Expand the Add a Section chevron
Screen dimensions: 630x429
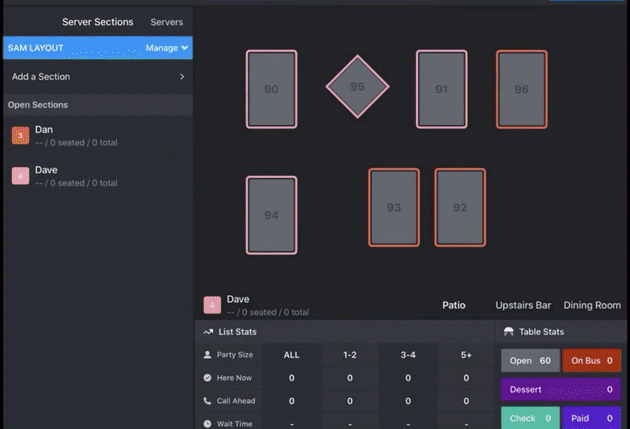tap(182, 76)
